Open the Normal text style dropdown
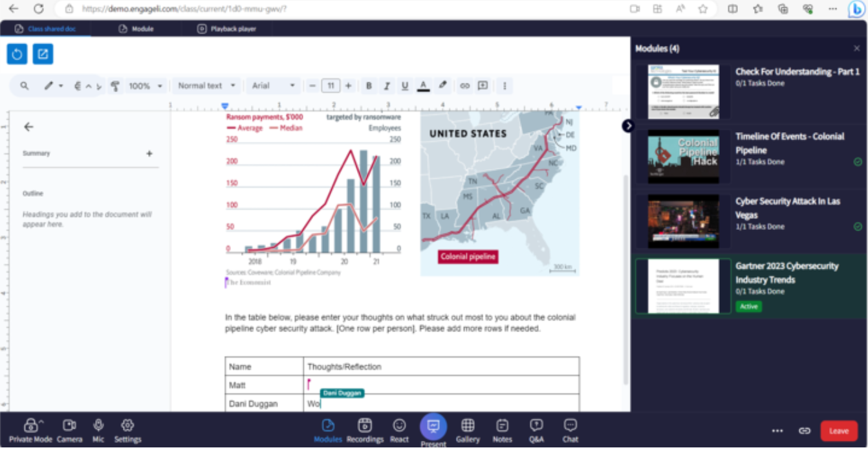 click(x=208, y=85)
